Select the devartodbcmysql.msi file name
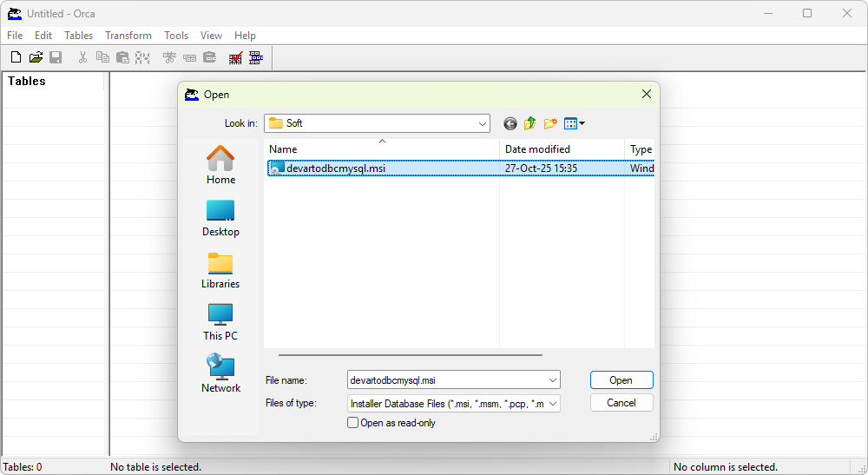The width and height of the screenshot is (868, 475). click(x=335, y=168)
